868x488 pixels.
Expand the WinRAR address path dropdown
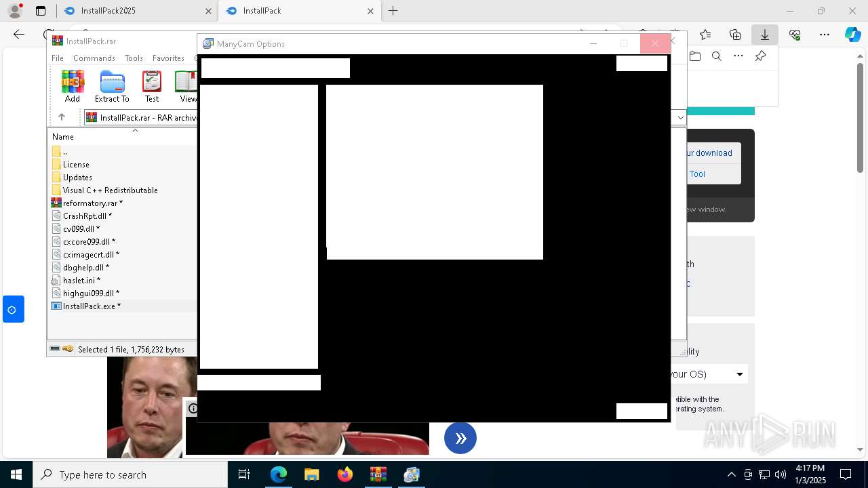(680, 117)
